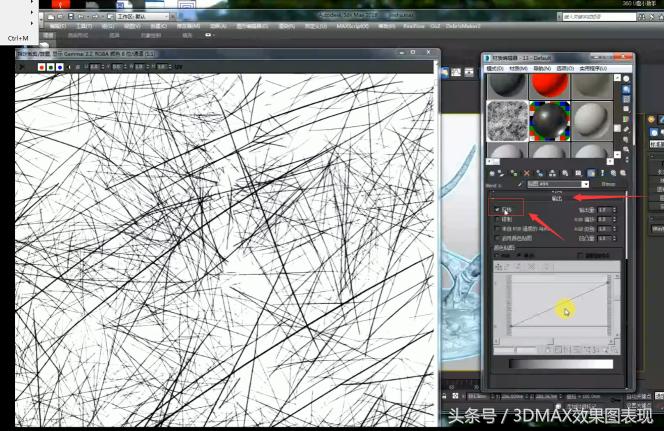664x431 pixels.
Task: Click Sample Type sphere icon
Action: point(626,79)
